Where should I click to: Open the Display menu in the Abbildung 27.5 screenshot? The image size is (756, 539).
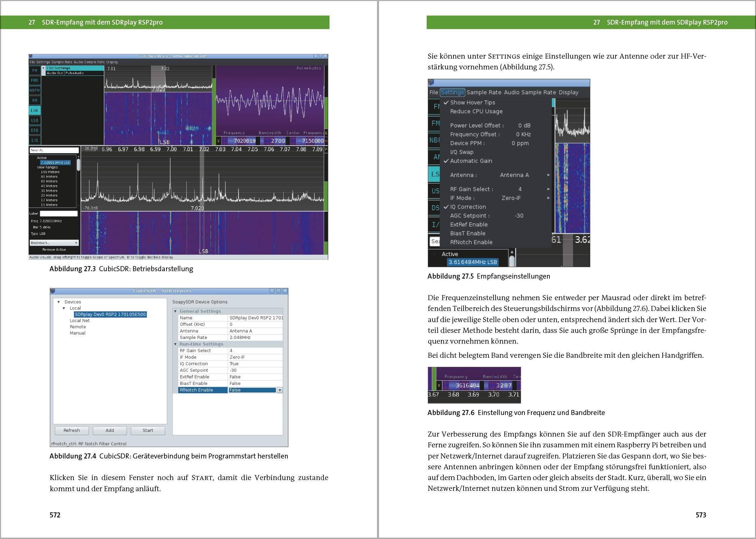(x=568, y=92)
